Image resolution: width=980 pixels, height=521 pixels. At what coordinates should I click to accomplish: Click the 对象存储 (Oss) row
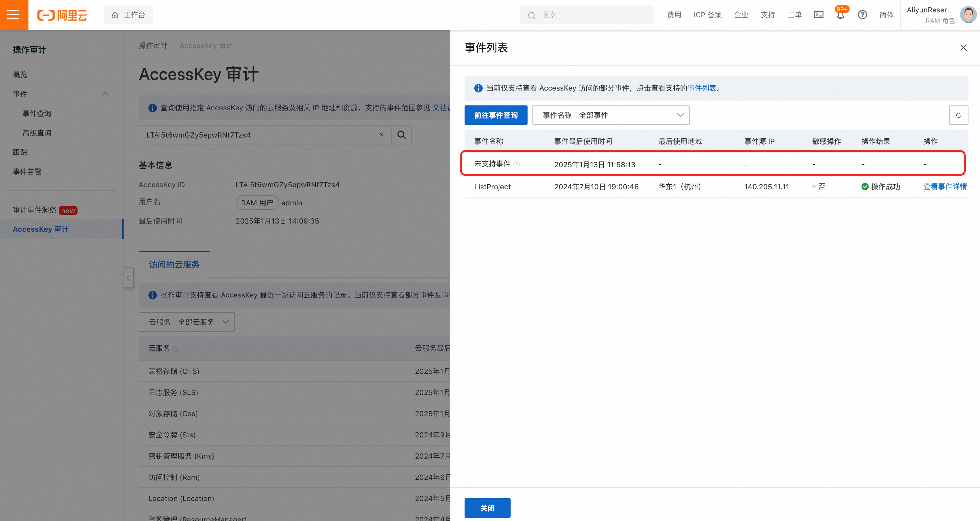(294, 414)
